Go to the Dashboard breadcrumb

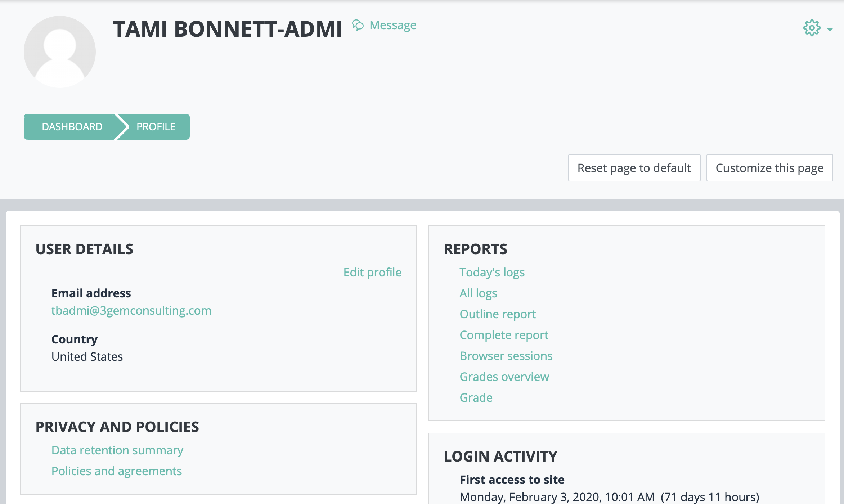72,126
